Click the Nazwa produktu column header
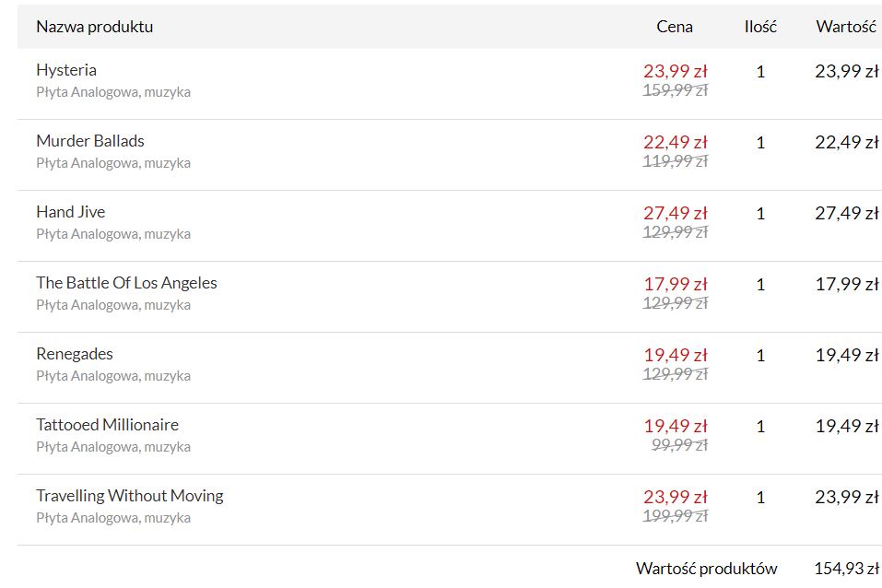Image resolution: width=882 pixels, height=588 pixels. tap(95, 27)
